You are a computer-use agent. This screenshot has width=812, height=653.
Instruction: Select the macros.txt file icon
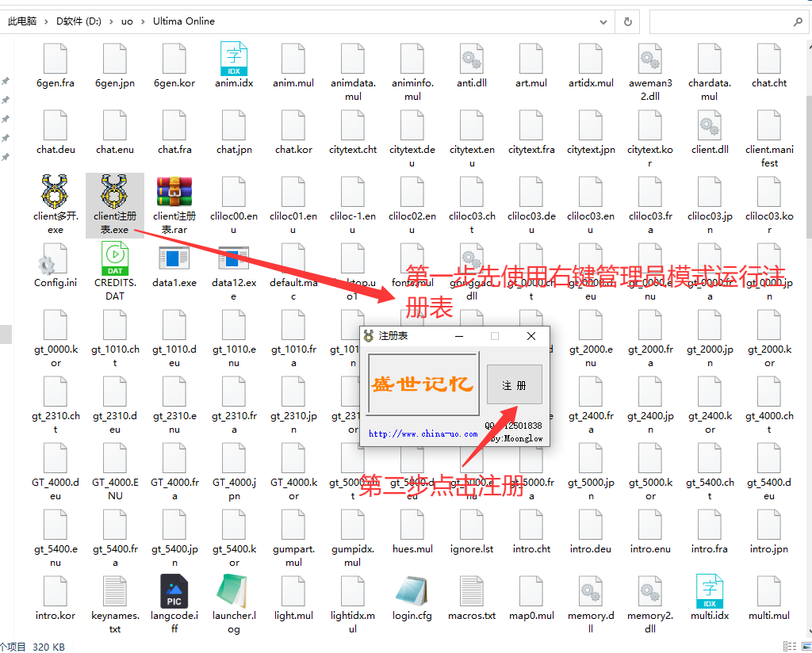(472, 591)
